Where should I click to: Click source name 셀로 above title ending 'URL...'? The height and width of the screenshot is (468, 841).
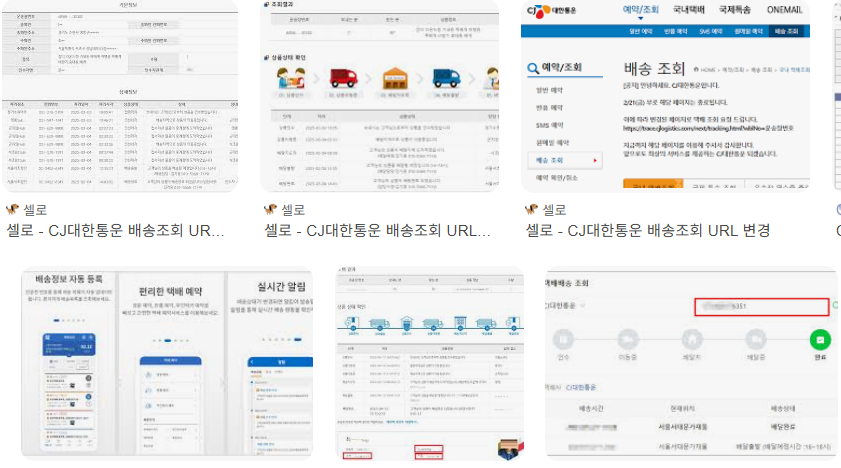pyautogui.click(x=293, y=210)
